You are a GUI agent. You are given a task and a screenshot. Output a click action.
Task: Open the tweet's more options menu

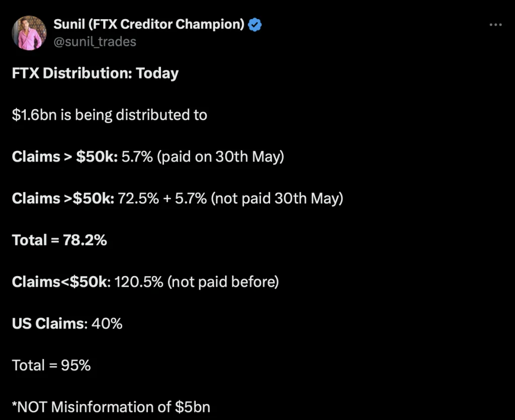tap(495, 25)
